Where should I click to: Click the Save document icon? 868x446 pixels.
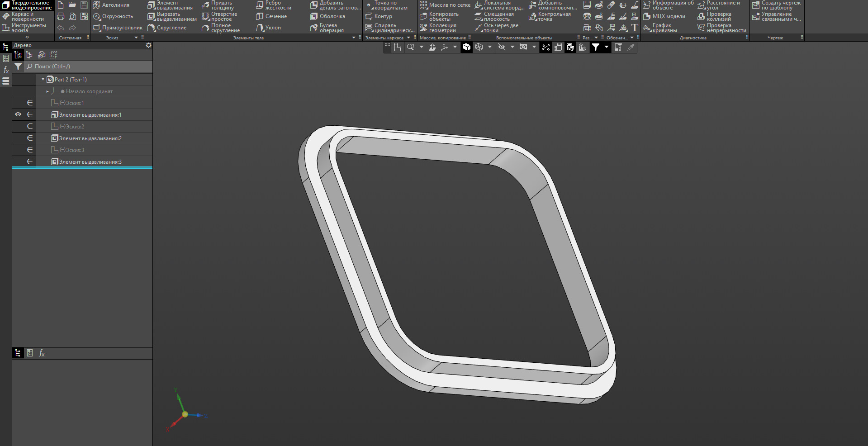84,5
